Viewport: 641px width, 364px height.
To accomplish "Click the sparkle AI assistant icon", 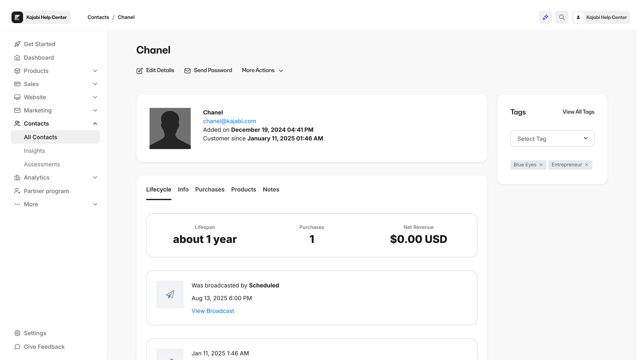I will pos(545,17).
